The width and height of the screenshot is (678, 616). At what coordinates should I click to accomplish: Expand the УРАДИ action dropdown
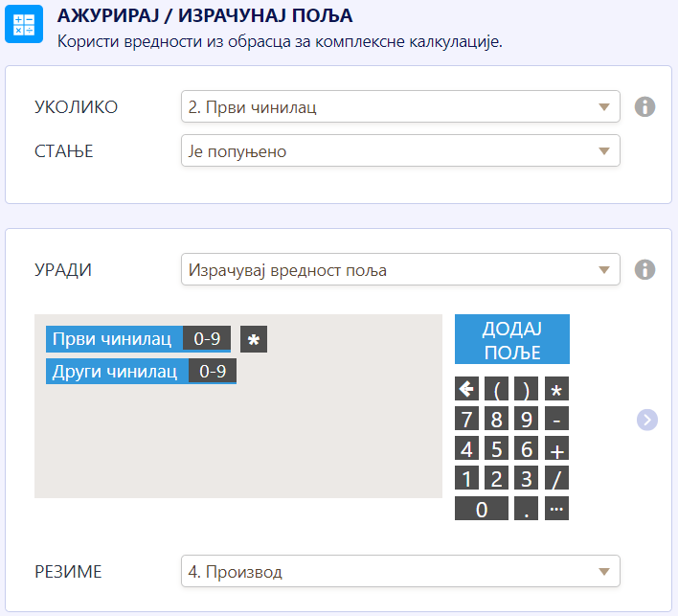coord(400,270)
